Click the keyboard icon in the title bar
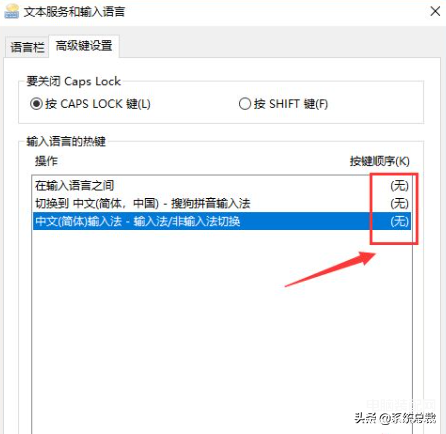This screenshot has height=434, width=446. (11, 11)
